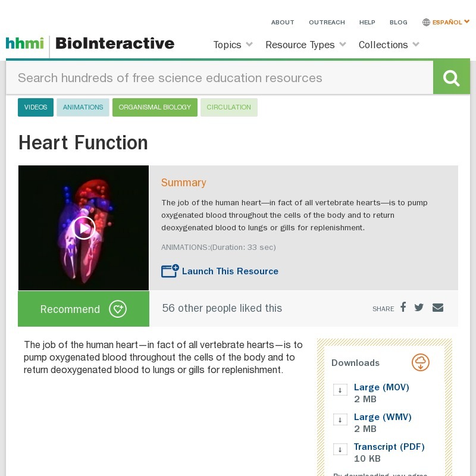This screenshot has width=476, height=476.
Task: Click the Downloads cloud icon
Action: point(421,362)
